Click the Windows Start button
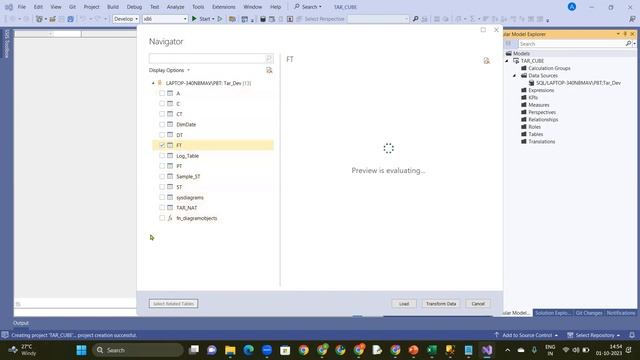 tap(82, 350)
